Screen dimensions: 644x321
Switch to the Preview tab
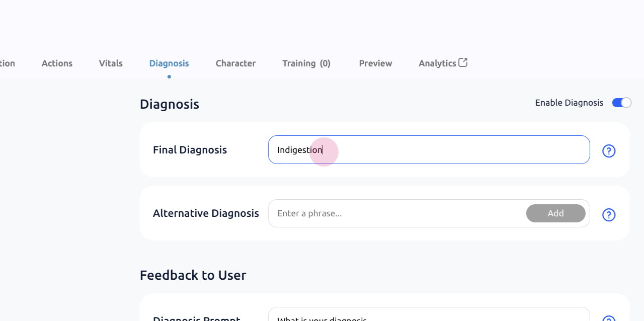point(375,63)
